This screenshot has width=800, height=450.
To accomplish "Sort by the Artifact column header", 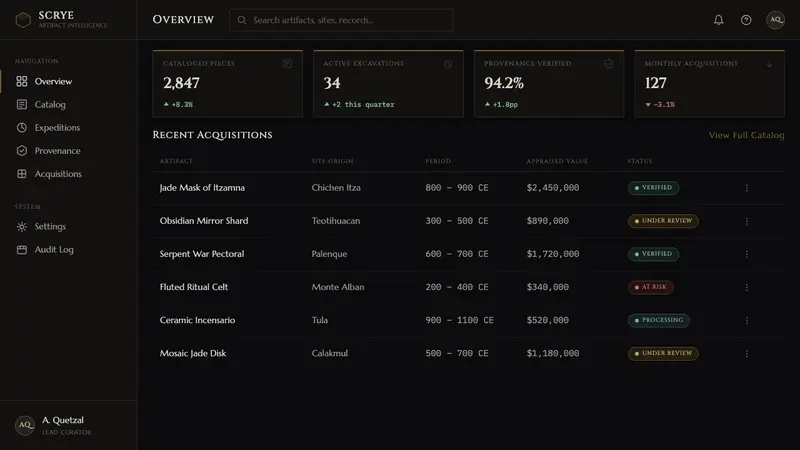I will coord(176,161).
